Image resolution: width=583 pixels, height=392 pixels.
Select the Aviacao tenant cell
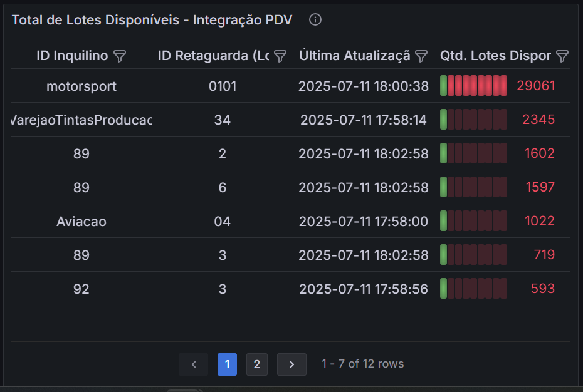click(81, 221)
